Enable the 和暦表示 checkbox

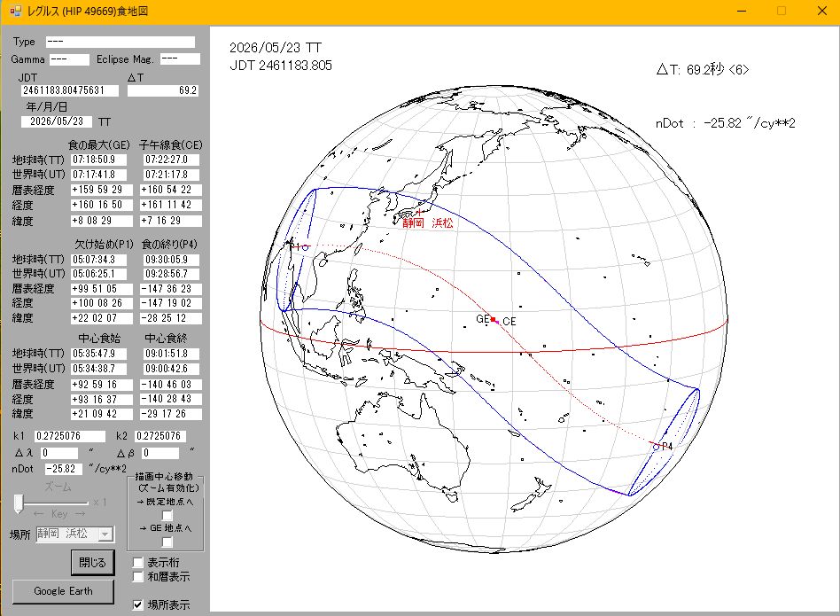[x=138, y=576]
